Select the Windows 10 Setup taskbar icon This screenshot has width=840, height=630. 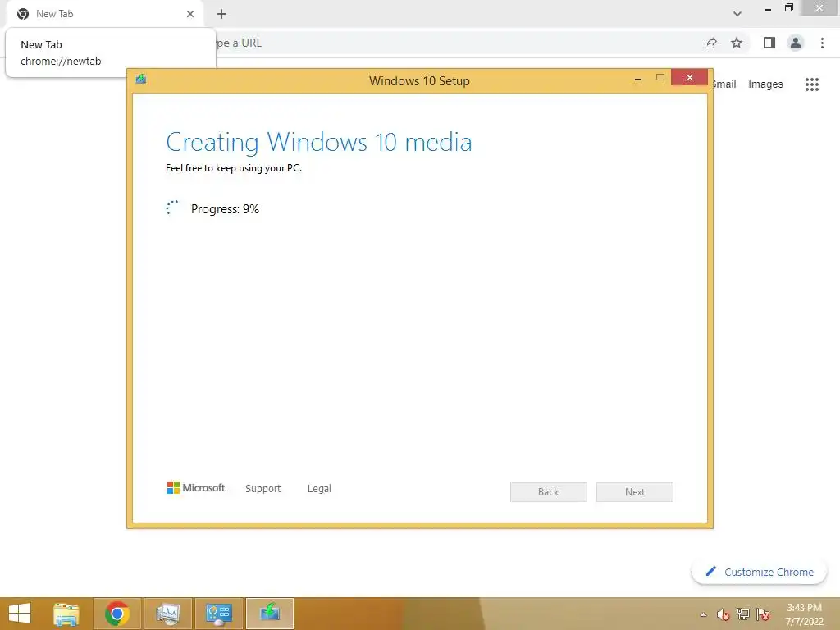tap(269, 614)
